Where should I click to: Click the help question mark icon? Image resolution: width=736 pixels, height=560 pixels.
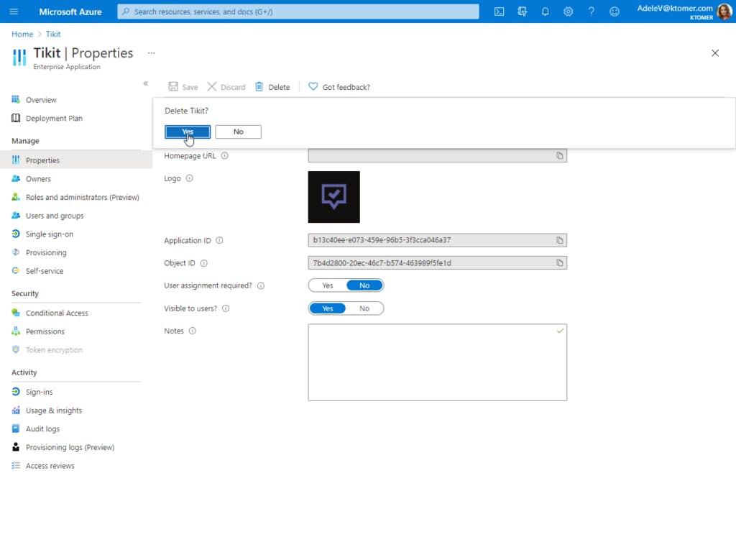pyautogui.click(x=591, y=12)
